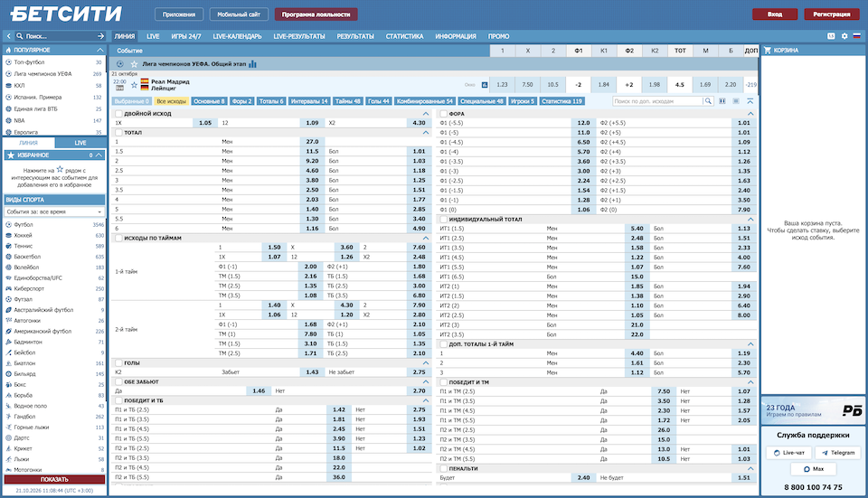The width and height of the screenshot is (868, 498).
Task: Click the flame icon in the Популярное header
Action: point(8,50)
